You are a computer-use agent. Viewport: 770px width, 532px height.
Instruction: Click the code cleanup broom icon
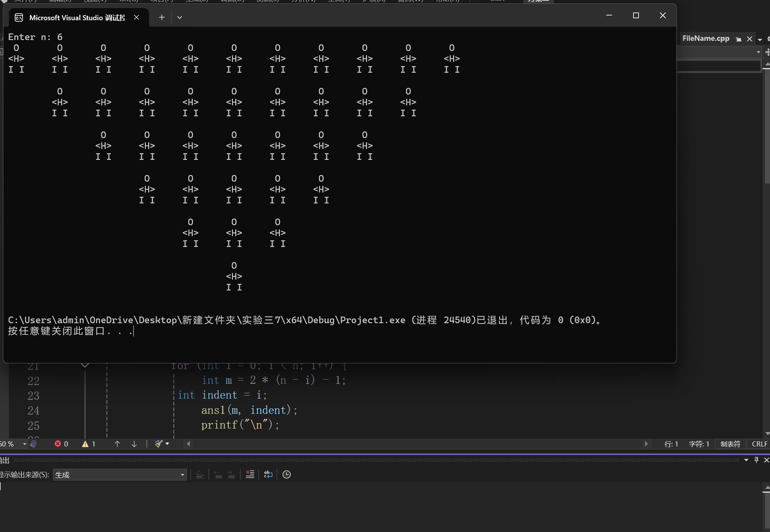point(158,444)
